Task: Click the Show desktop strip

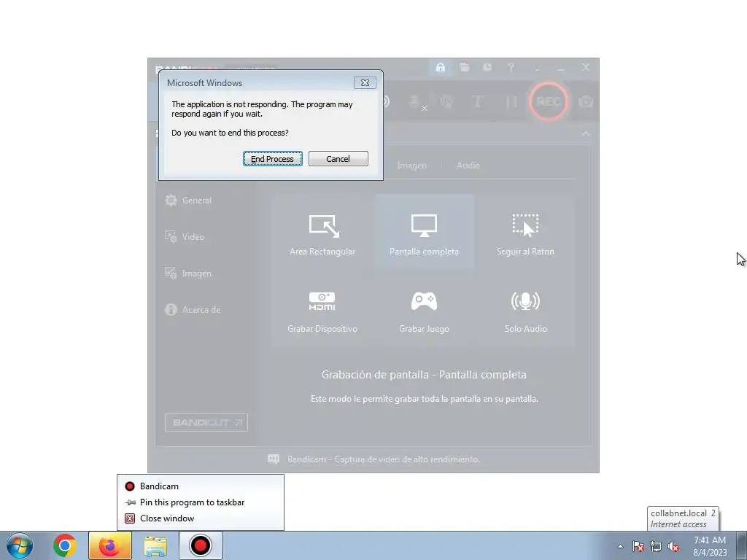Action: pyautogui.click(x=742, y=545)
